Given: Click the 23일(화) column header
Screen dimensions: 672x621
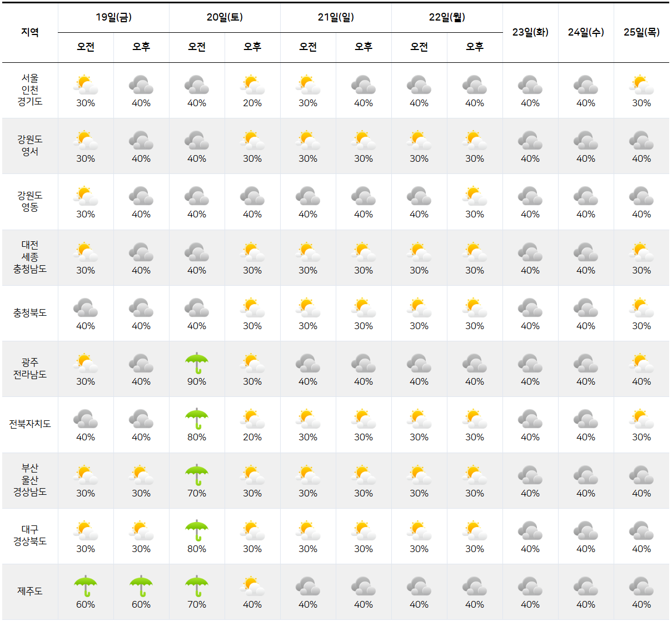Looking at the screenshot, I should click(x=530, y=32).
